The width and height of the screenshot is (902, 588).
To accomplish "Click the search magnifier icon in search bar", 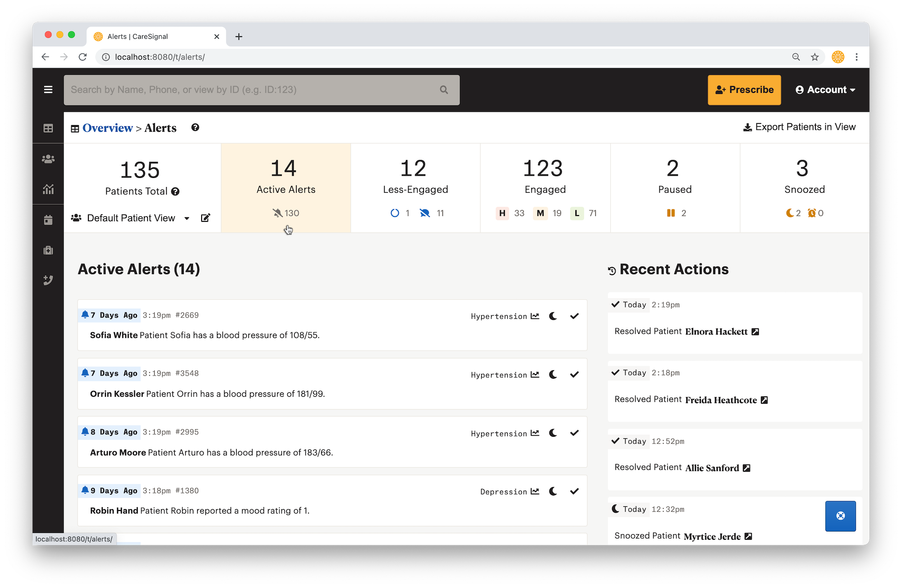I will (444, 90).
